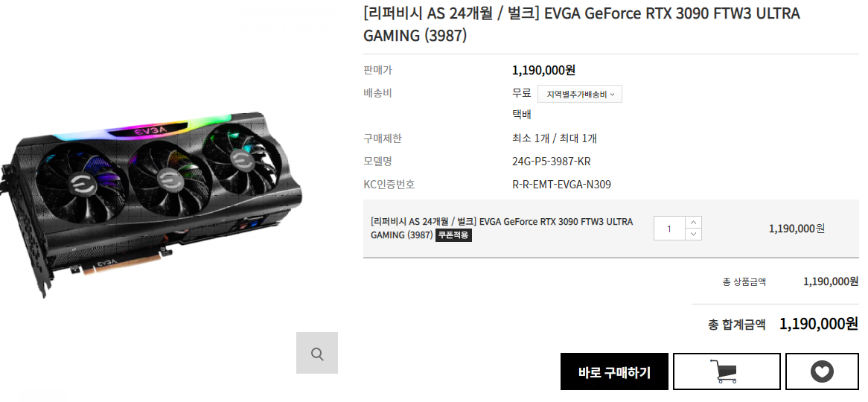Viewport: 868px width, 402px height.
Task: Click the 무료 shipping fee text
Action: [521, 93]
